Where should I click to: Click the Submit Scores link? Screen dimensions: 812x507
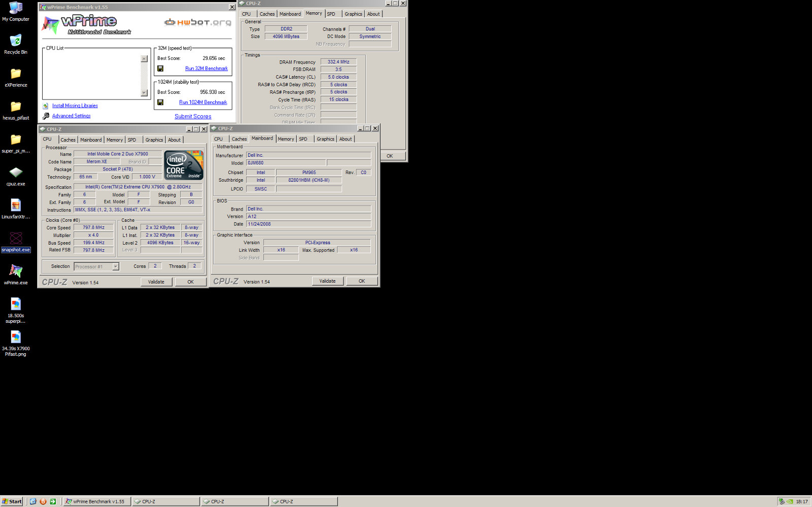193,117
